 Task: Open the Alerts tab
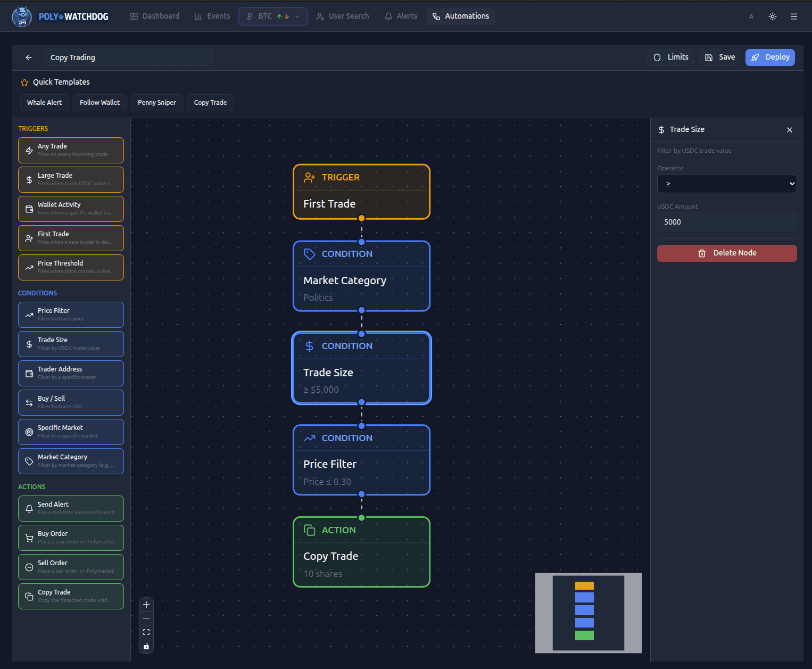click(401, 16)
